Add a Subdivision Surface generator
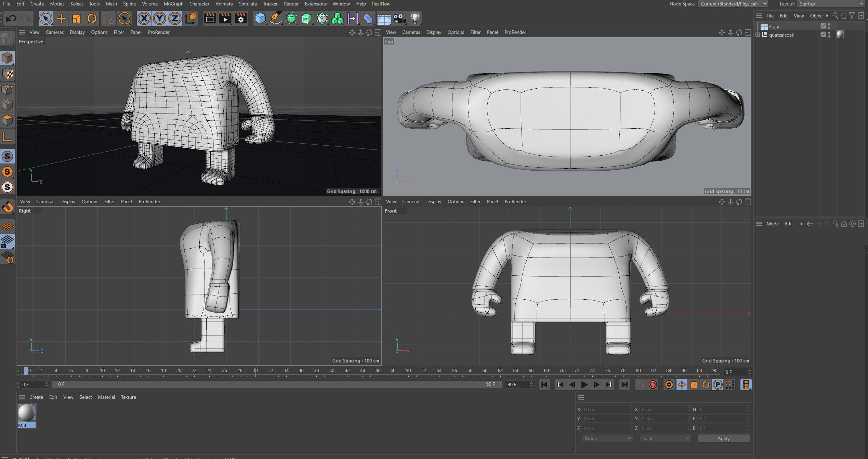This screenshot has height=459, width=868. 291,18
